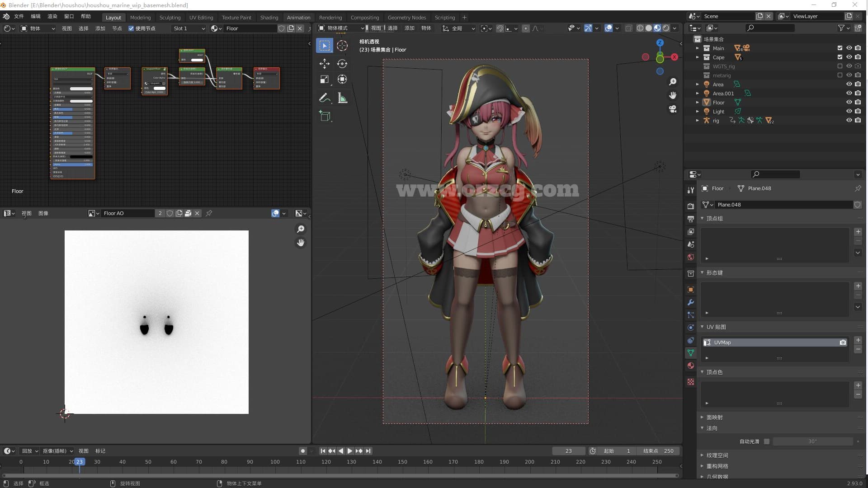This screenshot has width=868, height=488.
Task: Play the animation forward
Action: pyautogui.click(x=349, y=451)
